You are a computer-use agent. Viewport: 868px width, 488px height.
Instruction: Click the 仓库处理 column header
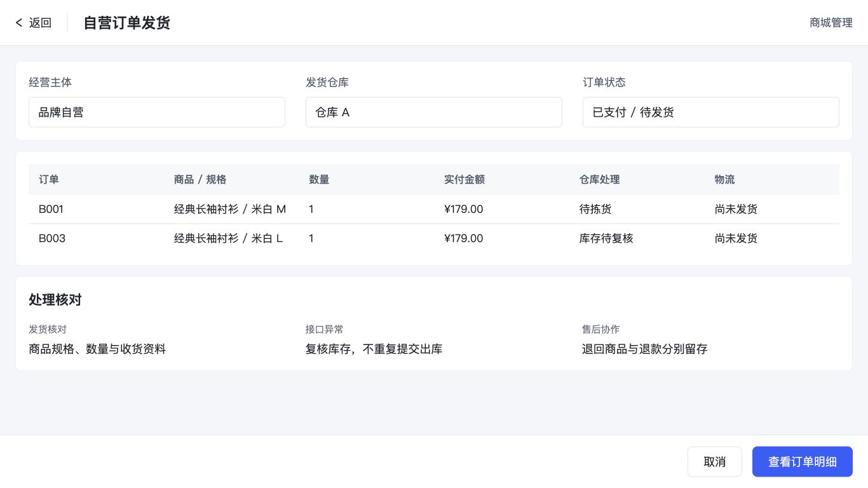(x=599, y=180)
